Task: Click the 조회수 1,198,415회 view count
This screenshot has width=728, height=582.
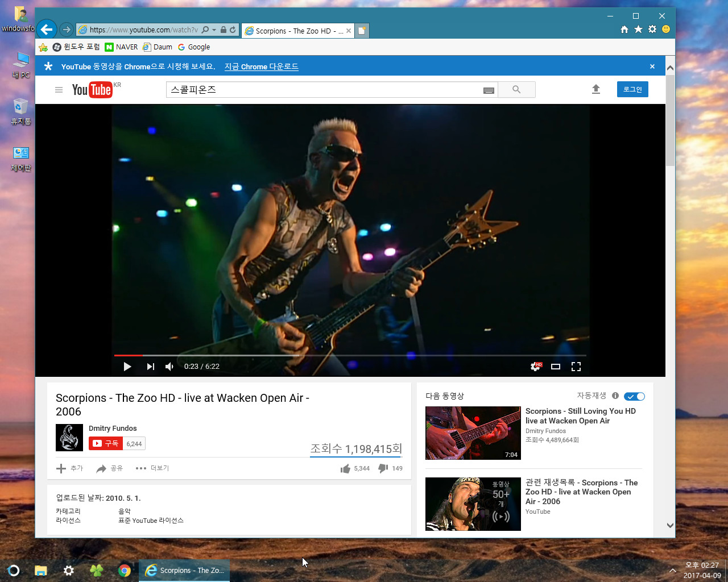Action: 356,449
